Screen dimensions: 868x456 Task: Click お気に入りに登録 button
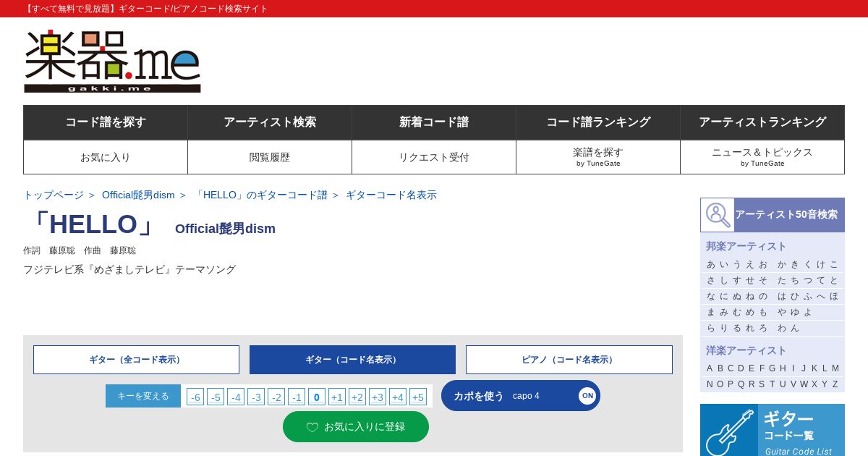[356, 427]
